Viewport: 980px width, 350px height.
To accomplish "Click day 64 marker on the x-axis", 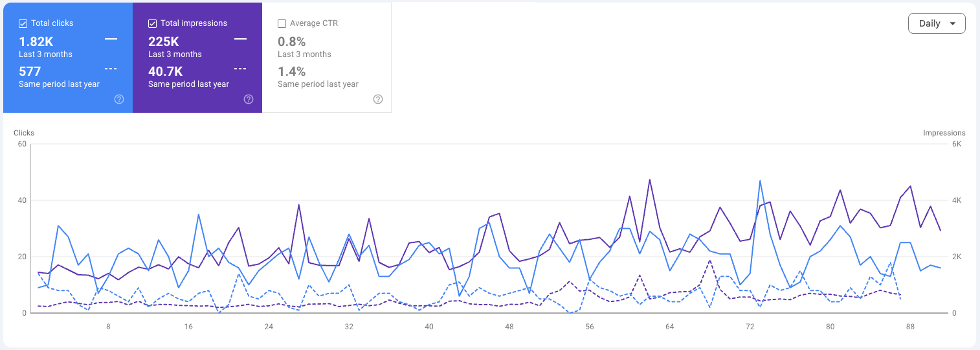I will pos(670,327).
